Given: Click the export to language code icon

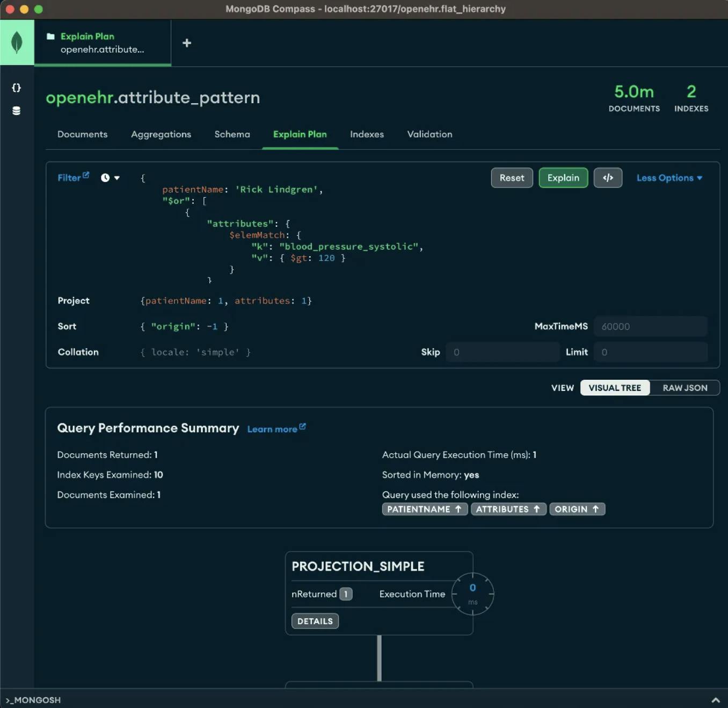Looking at the screenshot, I should point(608,178).
